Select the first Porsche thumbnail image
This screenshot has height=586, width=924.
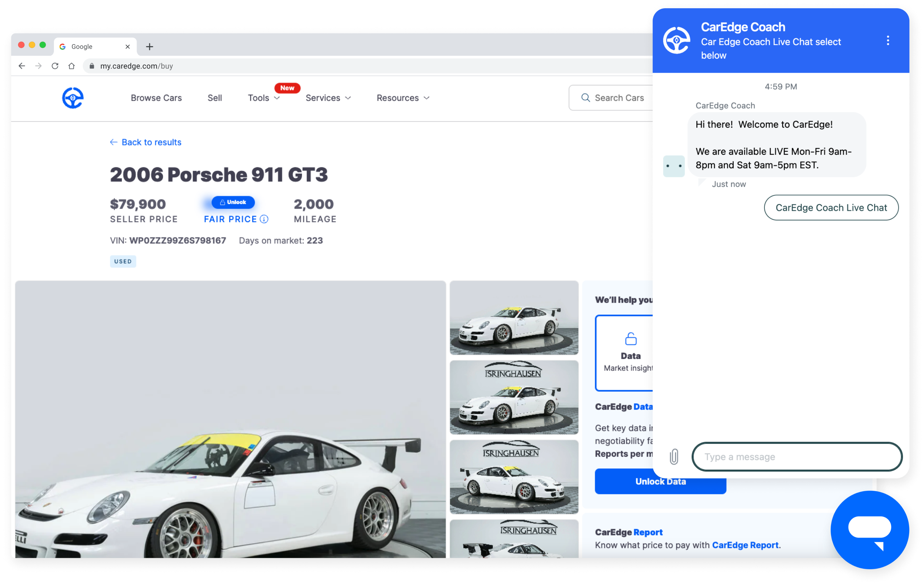click(x=514, y=318)
